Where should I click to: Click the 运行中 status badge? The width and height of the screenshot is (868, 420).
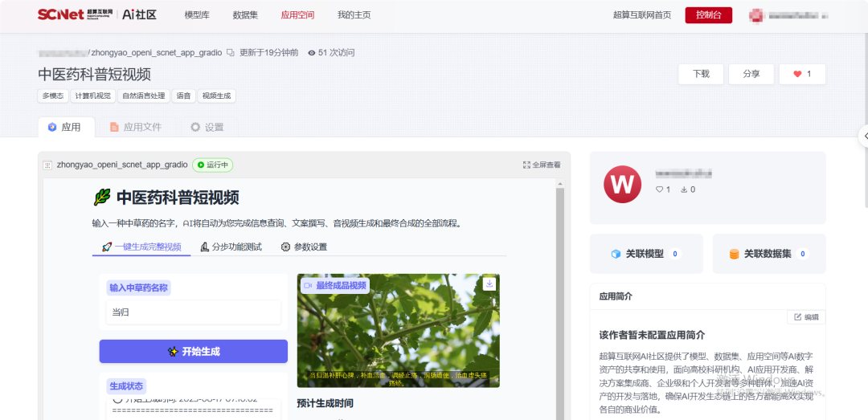(x=212, y=165)
